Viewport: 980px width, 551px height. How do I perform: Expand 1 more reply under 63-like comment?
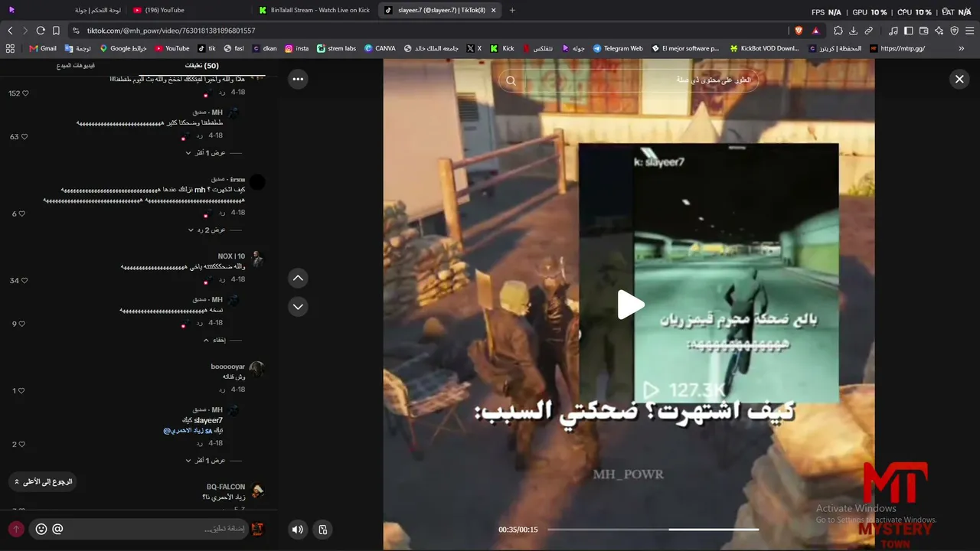pos(206,153)
